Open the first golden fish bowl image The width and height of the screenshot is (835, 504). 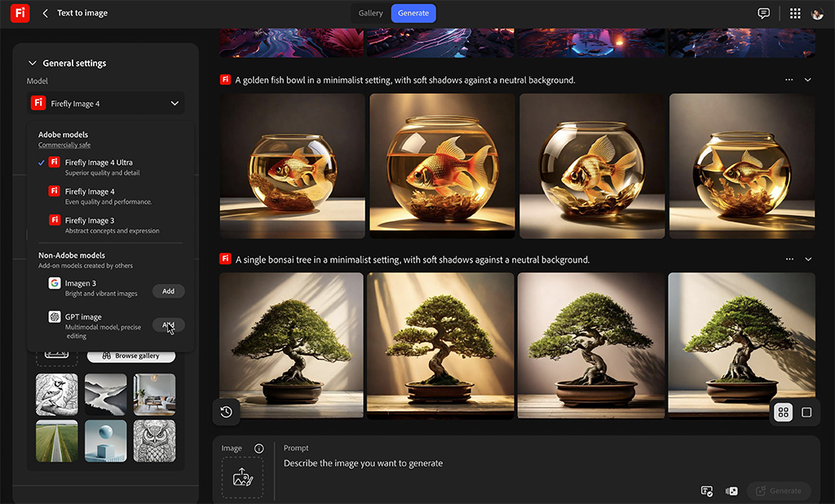click(x=293, y=166)
